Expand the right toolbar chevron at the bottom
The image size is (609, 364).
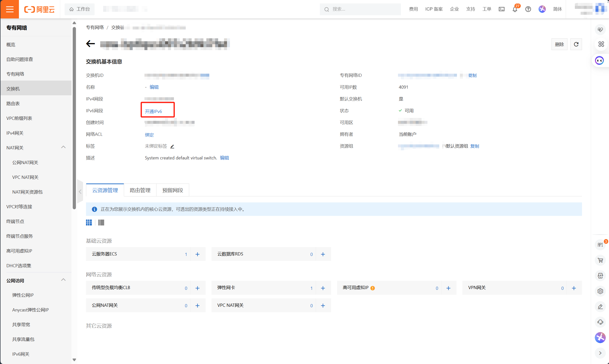[600, 353]
